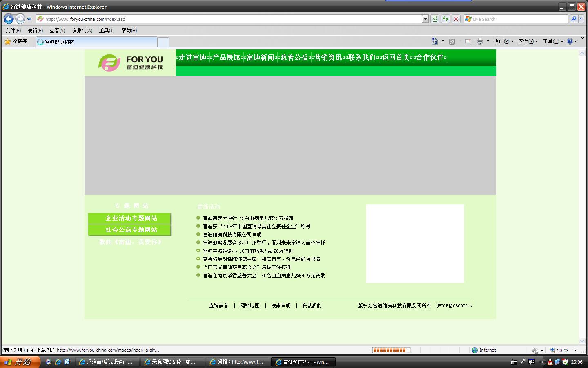Image resolution: width=588 pixels, height=368 pixels.
Task: Open the 工具(O) command bar menu
Action: pyautogui.click(x=553, y=41)
